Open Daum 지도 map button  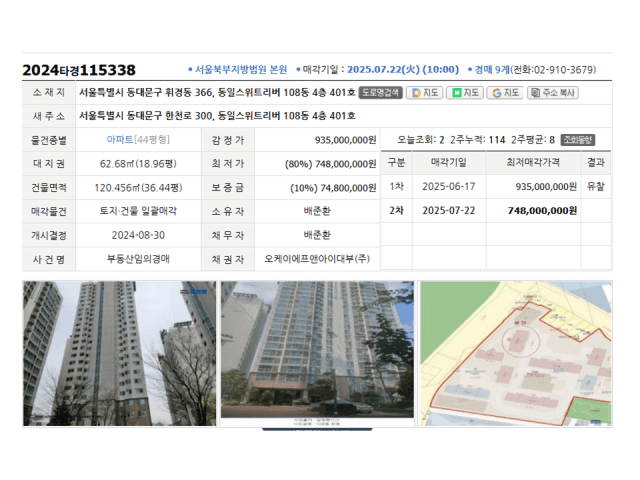(x=425, y=93)
